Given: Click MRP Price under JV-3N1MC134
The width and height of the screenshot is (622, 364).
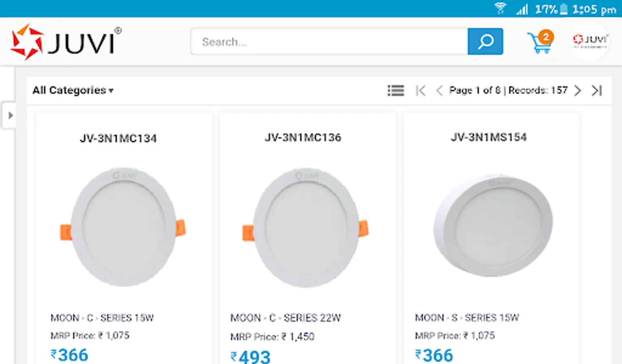Looking at the screenshot, I should pos(90,335).
